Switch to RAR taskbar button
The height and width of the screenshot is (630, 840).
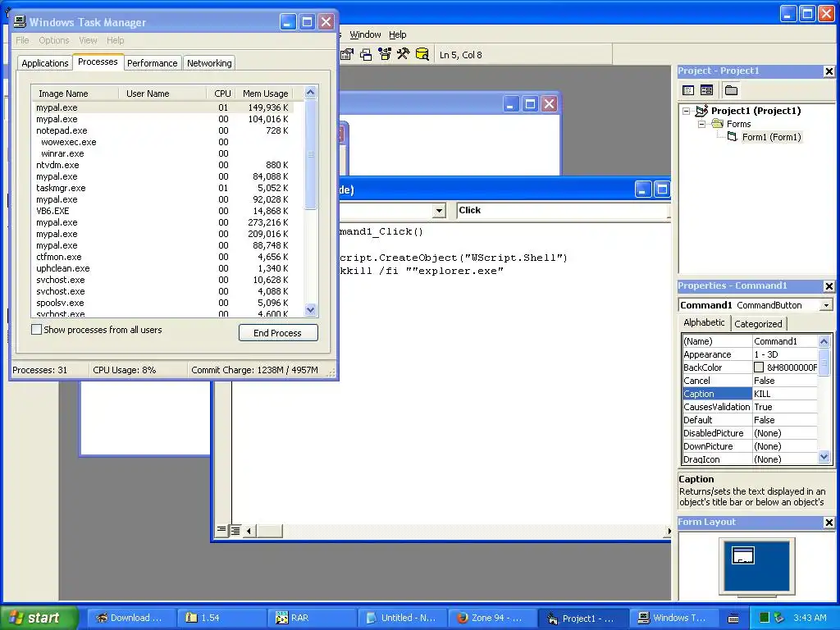(311, 618)
